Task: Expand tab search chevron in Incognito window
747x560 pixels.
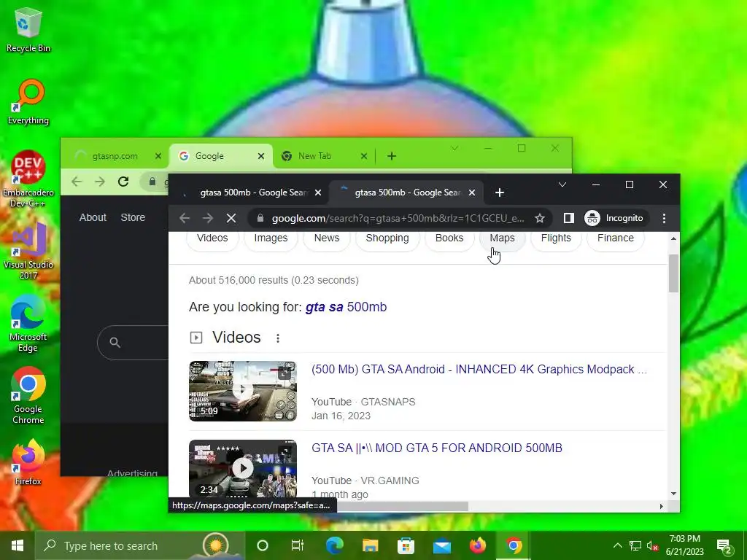Action: [x=562, y=184]
